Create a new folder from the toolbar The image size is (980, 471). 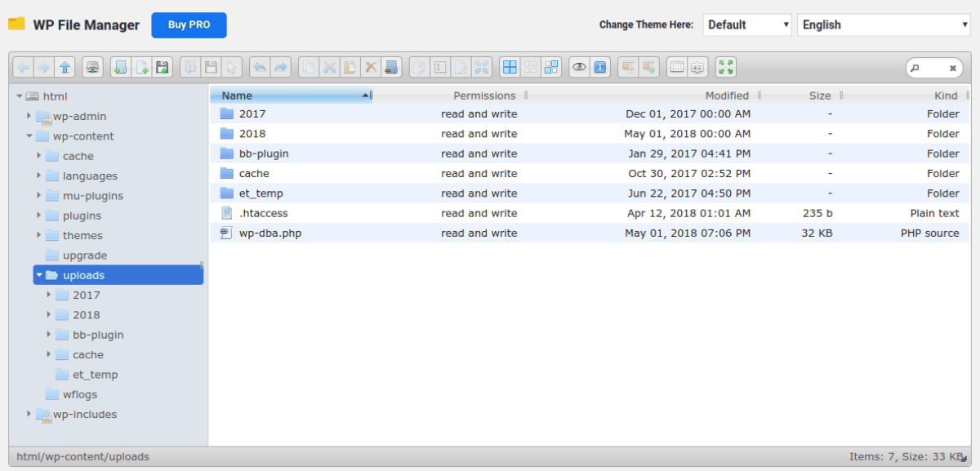pyautogui.click(x=121, y=68)
